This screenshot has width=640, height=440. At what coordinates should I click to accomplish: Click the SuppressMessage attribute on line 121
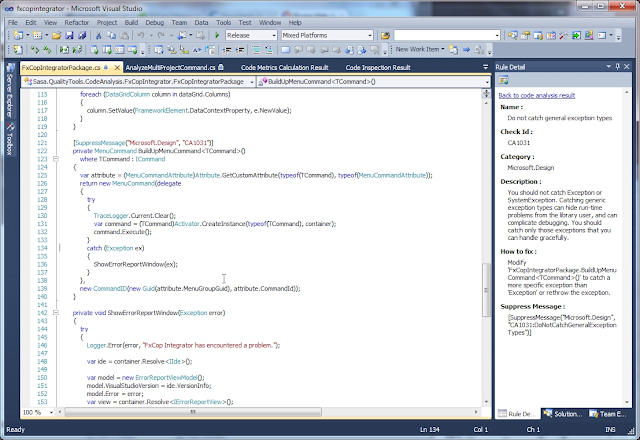pos(143,142)
